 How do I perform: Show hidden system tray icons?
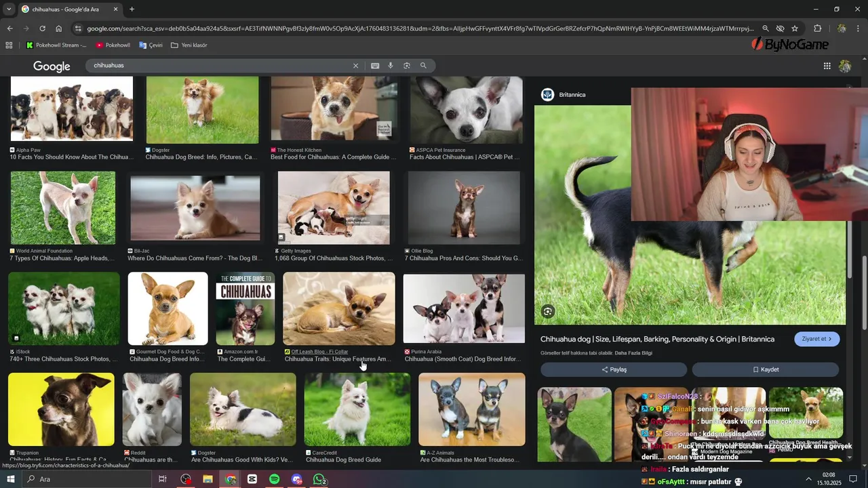pyautogui.click(x=808, y=479)
